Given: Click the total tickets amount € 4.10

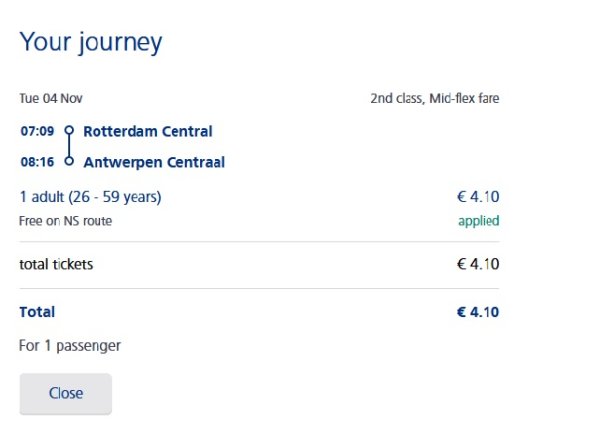Looking at the screenshot, I should click(477, 264).
